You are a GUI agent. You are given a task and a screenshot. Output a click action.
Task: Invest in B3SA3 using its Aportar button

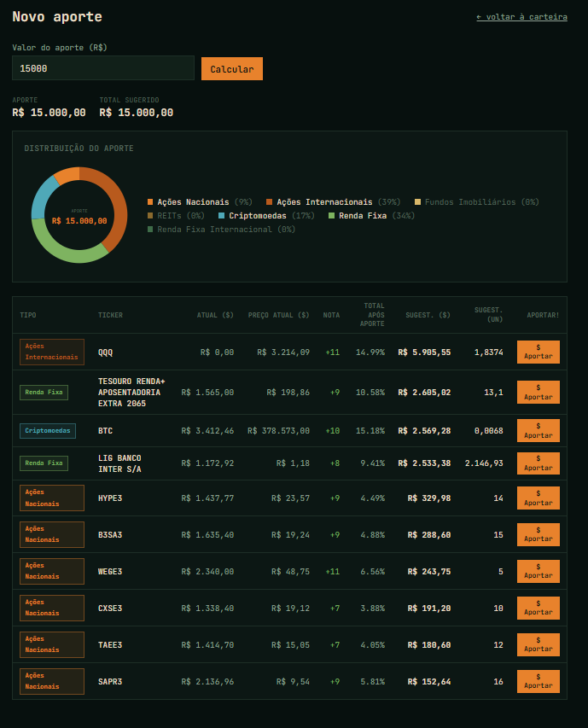tap(538, 535)
